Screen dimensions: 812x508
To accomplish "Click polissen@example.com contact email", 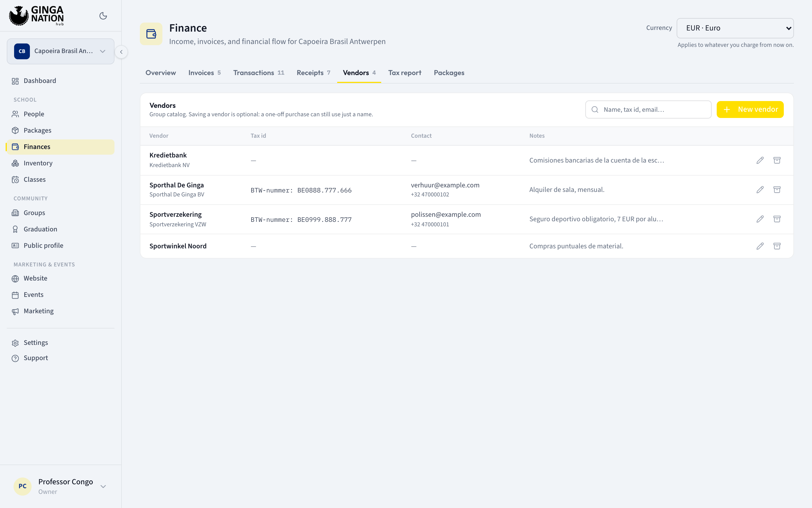I will click(x=445, y=215).
